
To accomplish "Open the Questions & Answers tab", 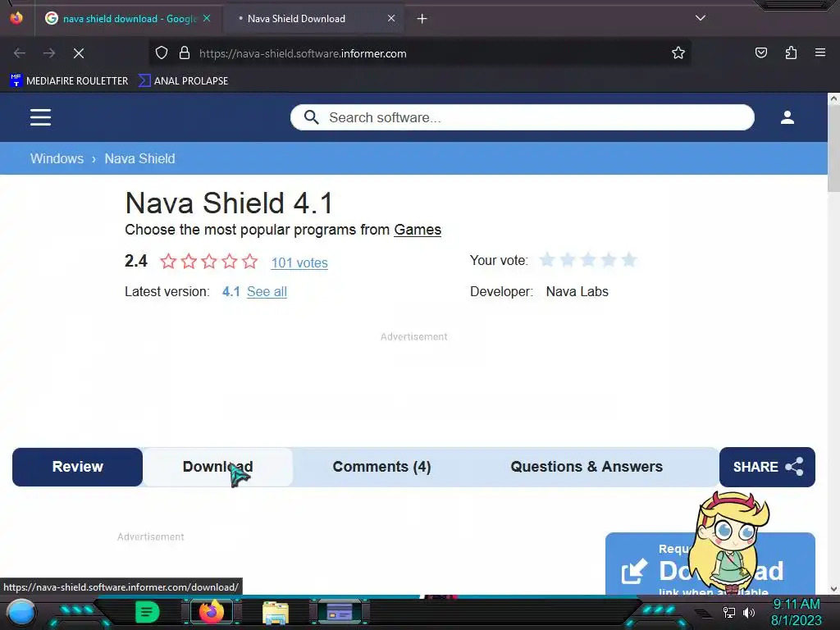I will click(587, 467).
